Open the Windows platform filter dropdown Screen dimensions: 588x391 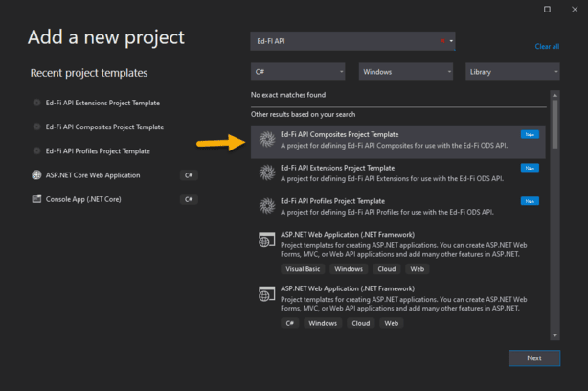[x=406, y=71]
